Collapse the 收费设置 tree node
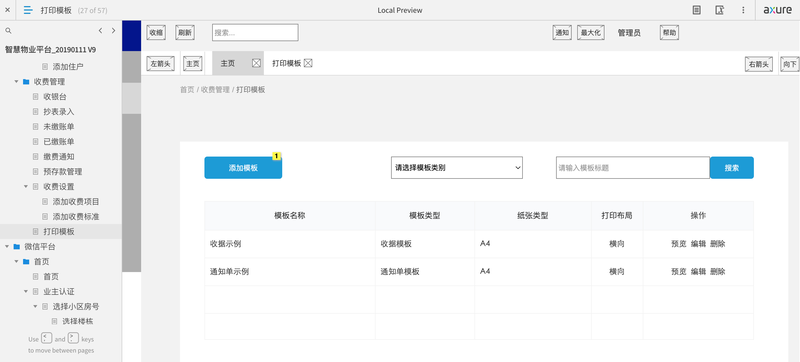 [26, 187]
